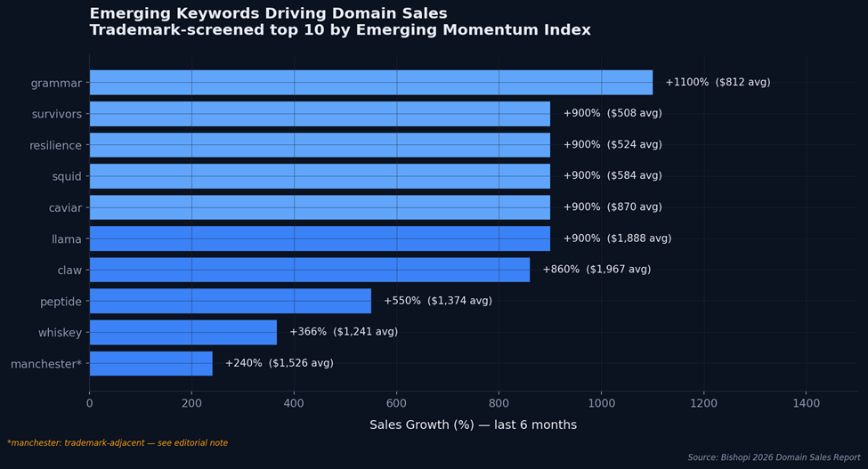This screenshot has width=868, height=469.
Task: Click the resilience bar
Action: [320, 145]
